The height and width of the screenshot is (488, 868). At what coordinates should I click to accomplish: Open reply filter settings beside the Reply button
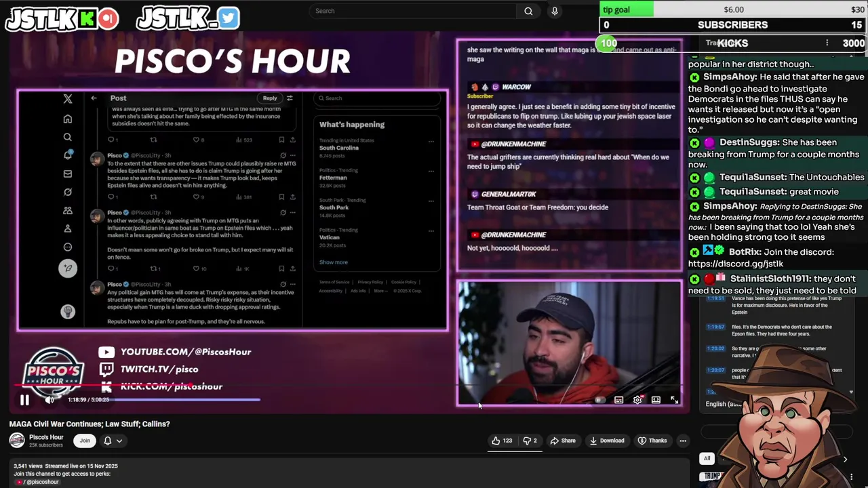pos(290,98)
